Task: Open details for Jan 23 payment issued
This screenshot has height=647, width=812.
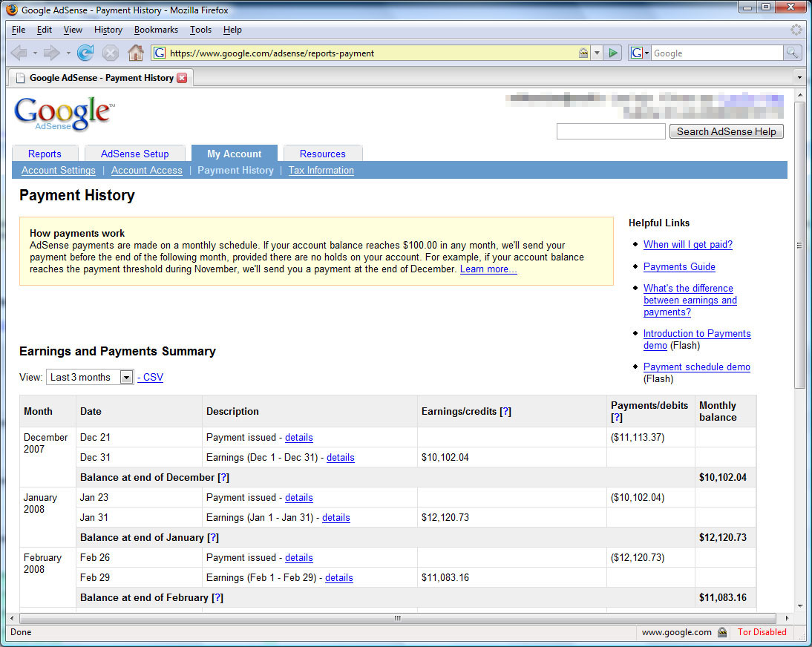Action: coord(299,497)
